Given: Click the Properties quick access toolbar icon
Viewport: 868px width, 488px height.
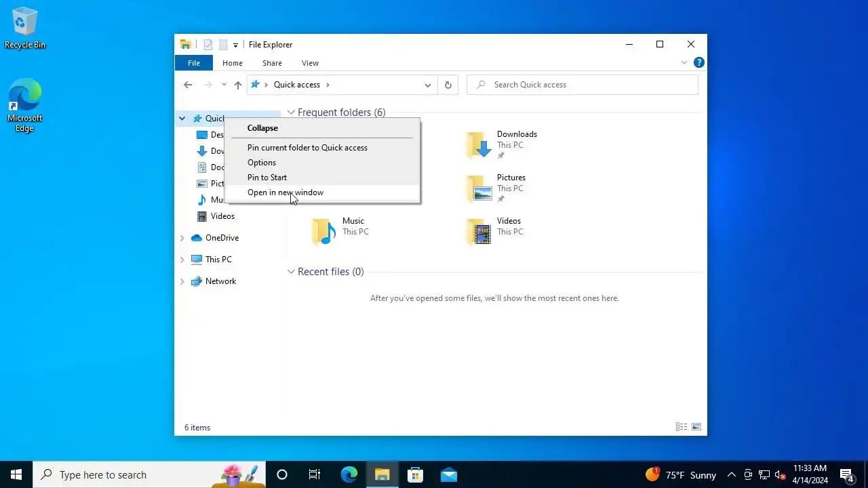Looking at the screenshot, I should tap(208, 45).
